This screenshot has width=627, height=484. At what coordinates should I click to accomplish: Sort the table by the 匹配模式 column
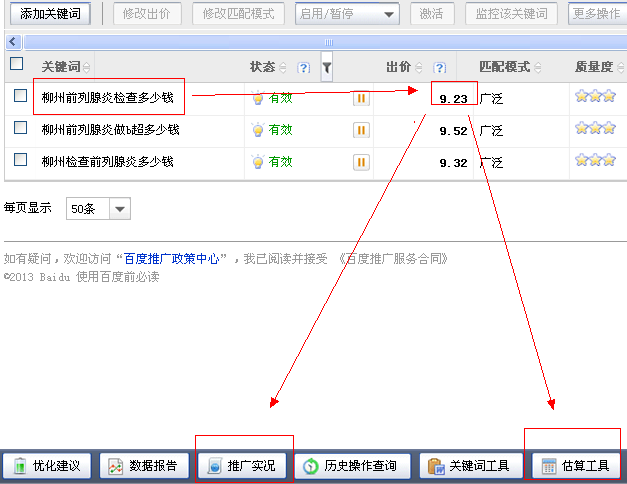click(x=538, y=68)
